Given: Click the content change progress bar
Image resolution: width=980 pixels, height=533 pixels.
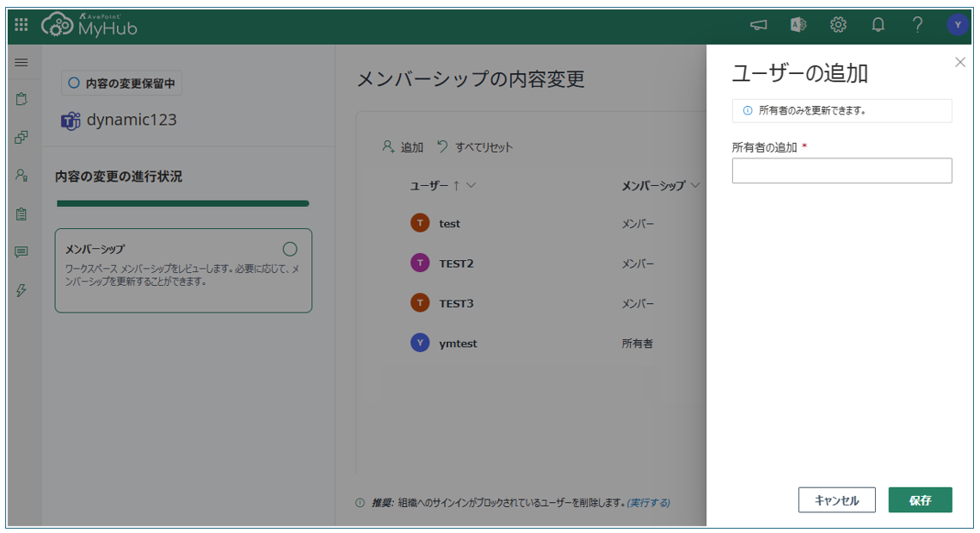Looking at the screenshot, I should [182, 203].
